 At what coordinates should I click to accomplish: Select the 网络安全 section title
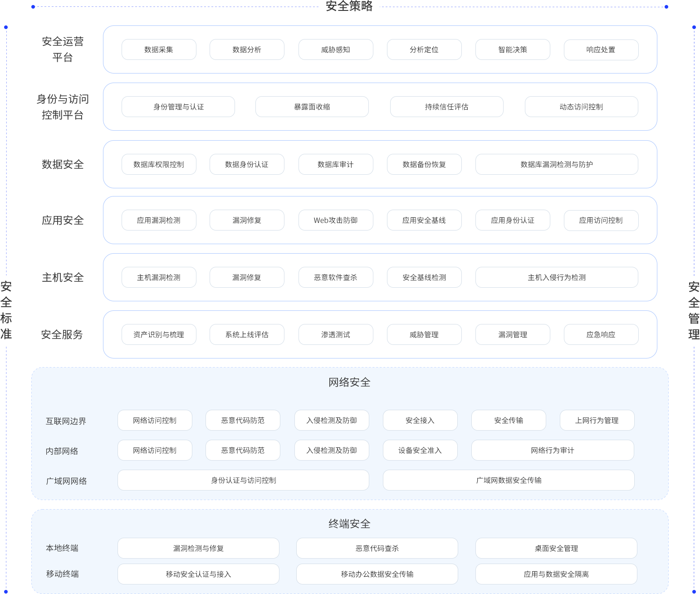[349, 382]
